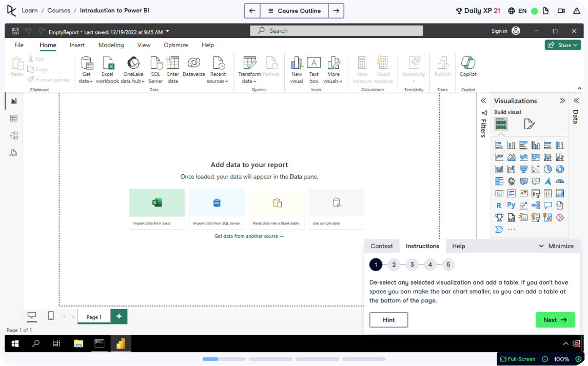
Task: Click Get data from another source link
Action: [249, 236]
